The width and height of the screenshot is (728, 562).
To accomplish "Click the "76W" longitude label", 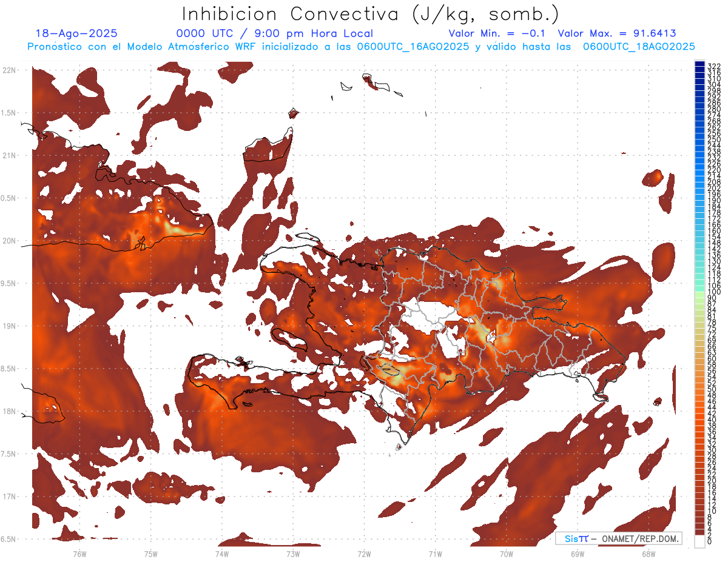I will tap(79, 554).
